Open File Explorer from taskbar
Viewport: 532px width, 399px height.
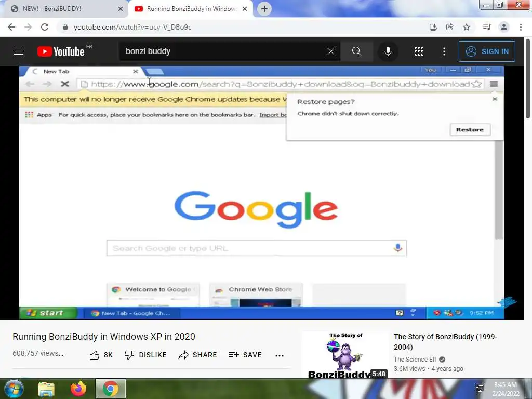pos(46,389)
